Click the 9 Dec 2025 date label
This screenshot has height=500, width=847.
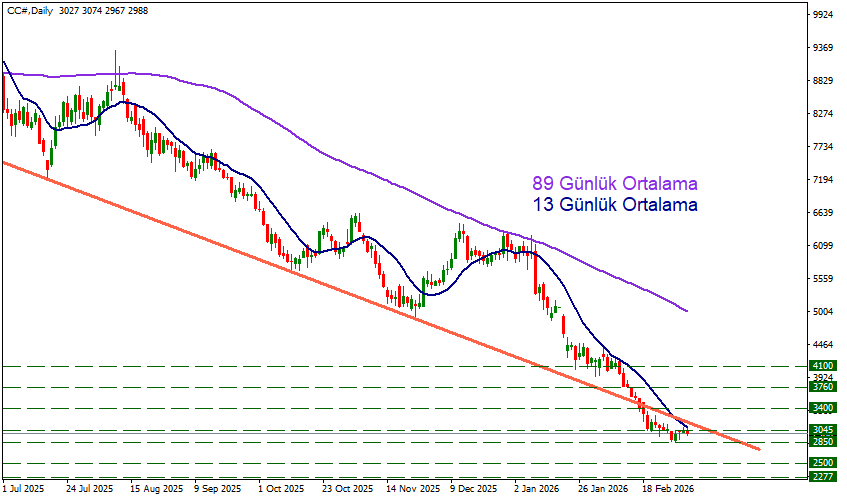[x=473, y=490]
